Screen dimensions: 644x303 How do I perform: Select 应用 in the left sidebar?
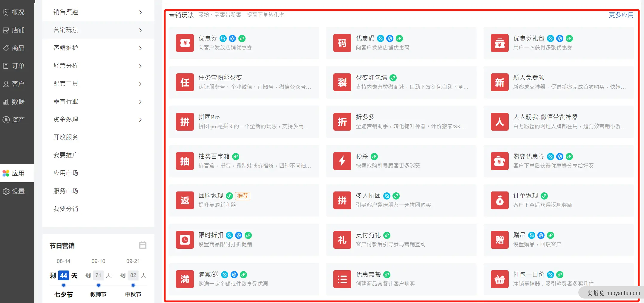point(17,173)
